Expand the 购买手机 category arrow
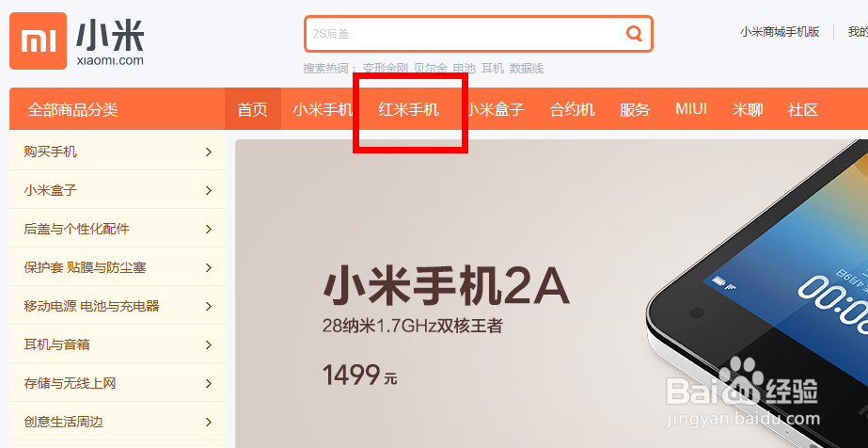868x448 pixels. pos(209,152)
